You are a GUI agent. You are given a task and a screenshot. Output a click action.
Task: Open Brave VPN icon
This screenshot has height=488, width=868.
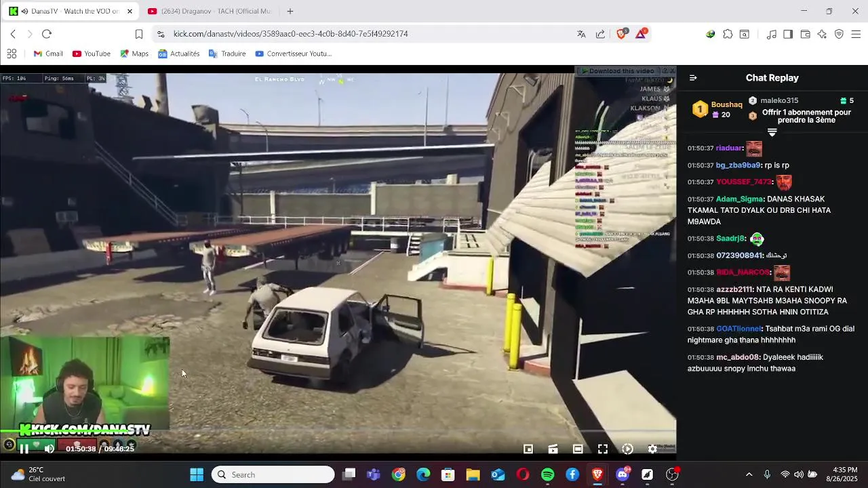click(839, 34)
